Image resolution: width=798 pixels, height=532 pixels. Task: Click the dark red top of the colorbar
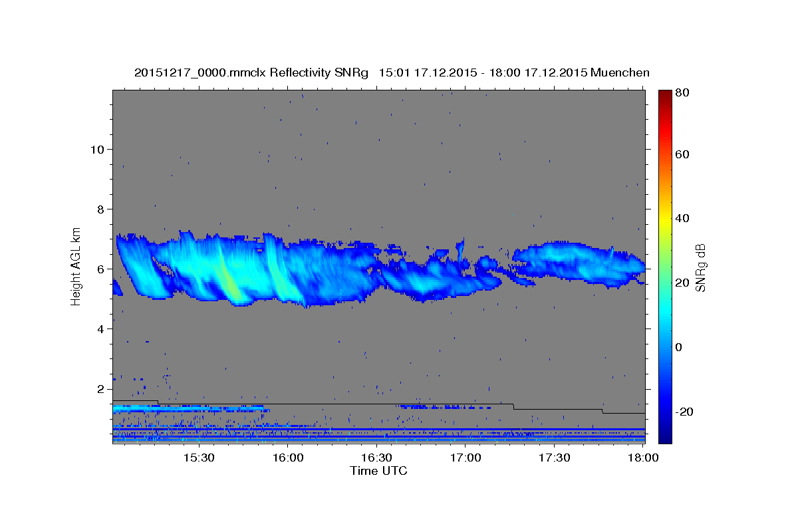[x=665, y=96]
